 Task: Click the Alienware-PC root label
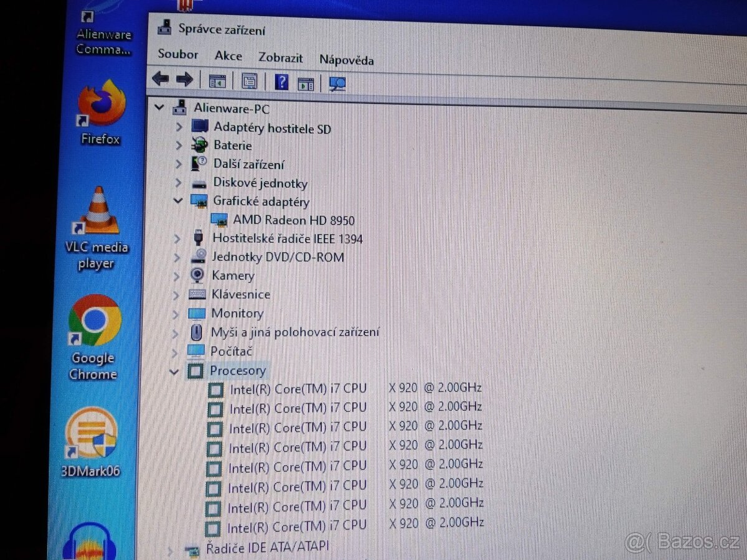(232, 108)
